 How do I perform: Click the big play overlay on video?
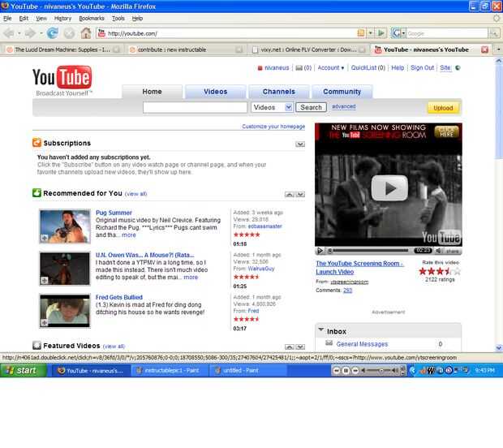tap(389, 188)
